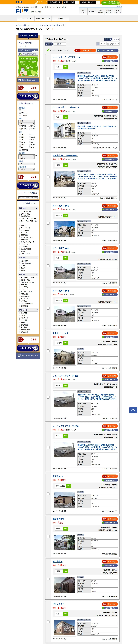Click the reselect municipality swap-arrows button
Viewport: 138px width, 644px height.
[x=28, y=80]
